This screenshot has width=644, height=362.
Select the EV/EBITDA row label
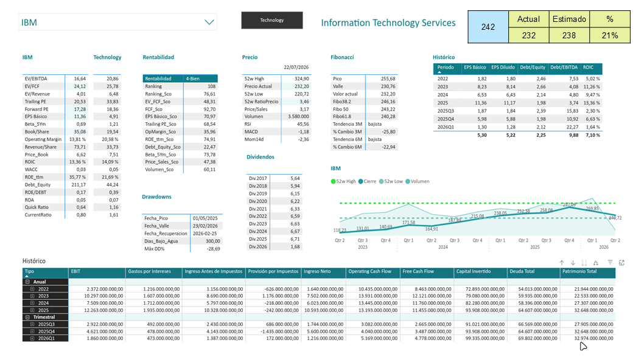[x=36, y=78]
